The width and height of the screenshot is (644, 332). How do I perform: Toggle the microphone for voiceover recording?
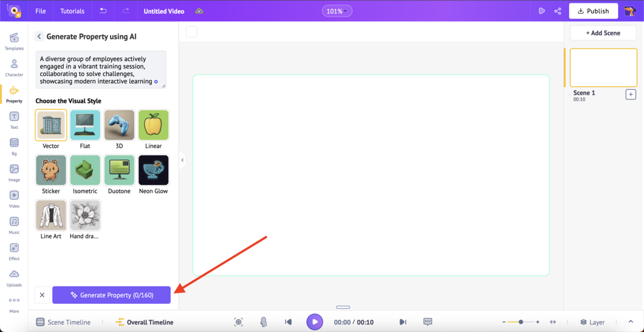point(263,322)
